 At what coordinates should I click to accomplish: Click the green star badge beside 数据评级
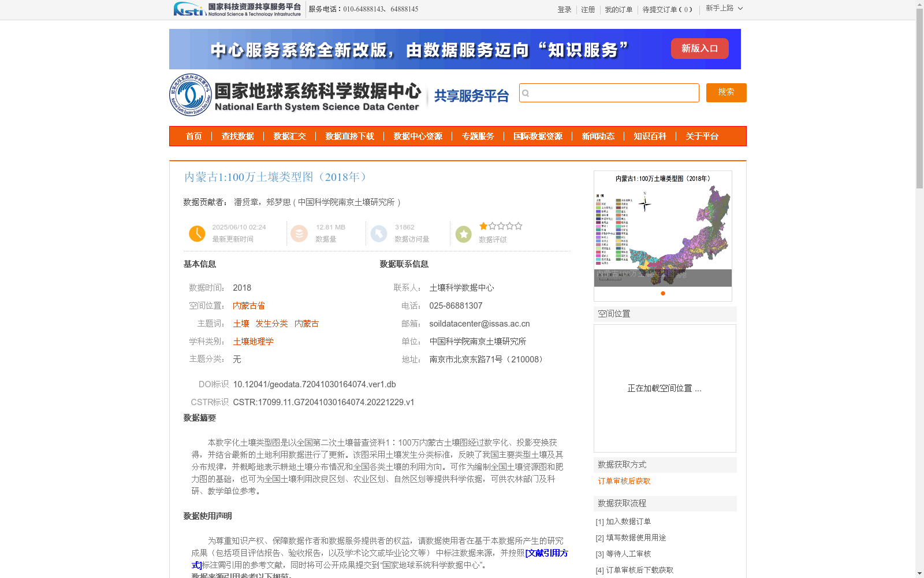[x=464, y=234]
